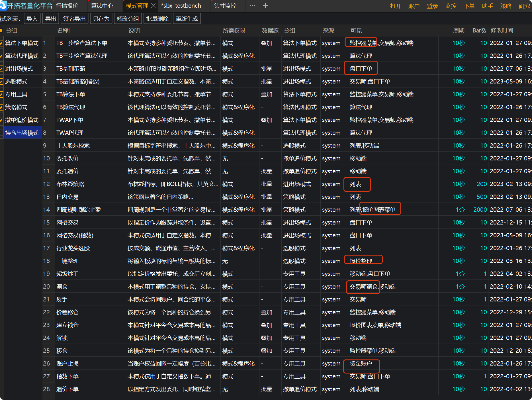
Task: Switch to the 行情报价 tab
Action: tap(67, 6)
